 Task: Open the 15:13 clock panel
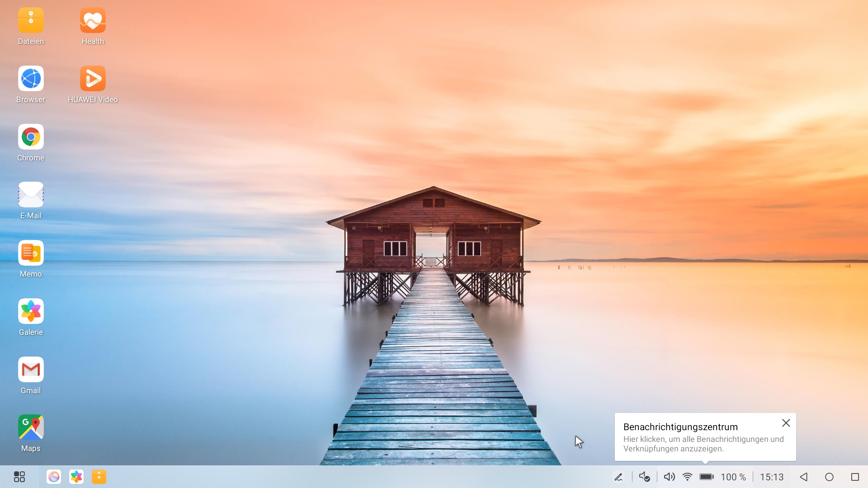[771, 477]
